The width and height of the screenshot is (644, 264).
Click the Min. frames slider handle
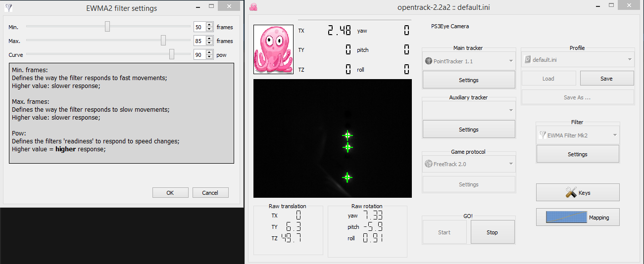point(107,27)
